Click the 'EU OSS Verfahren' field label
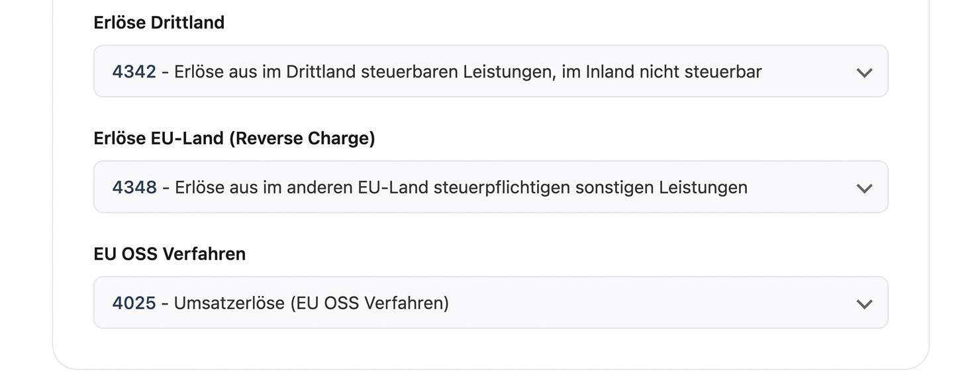Viewport: 980px width, 388px height. [170, 254]
